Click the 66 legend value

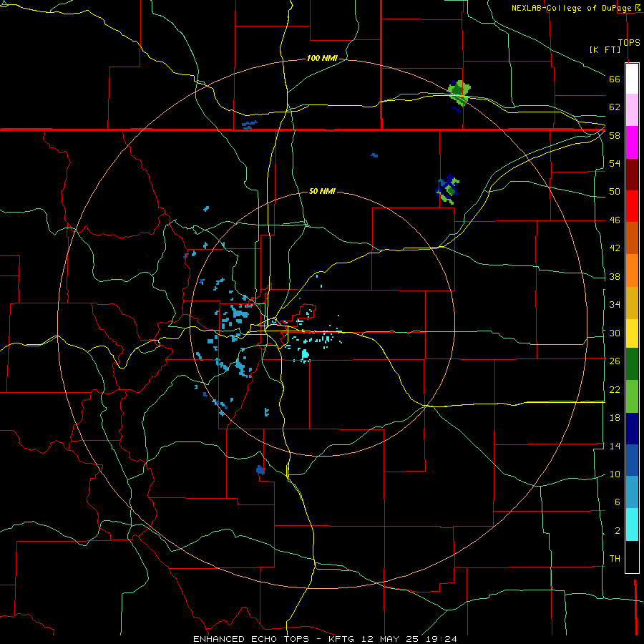coord(615,79)
